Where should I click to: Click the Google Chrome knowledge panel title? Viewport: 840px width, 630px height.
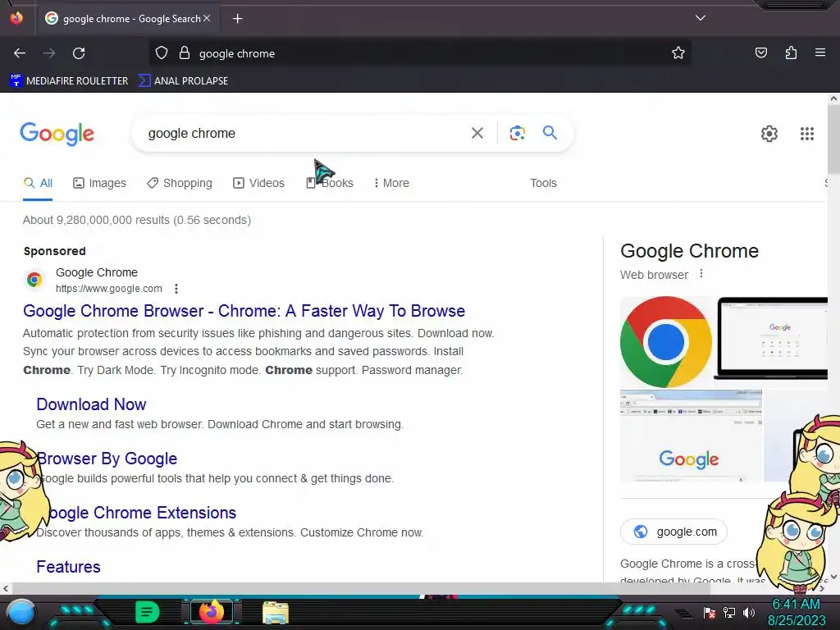(x=689, y=251)
